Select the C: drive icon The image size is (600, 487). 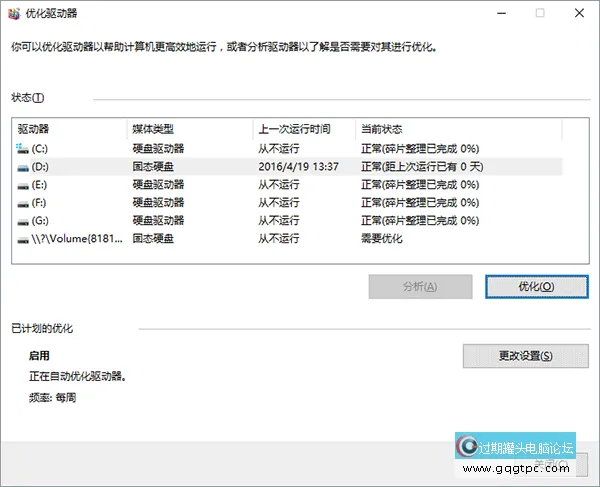pos(23,148)
